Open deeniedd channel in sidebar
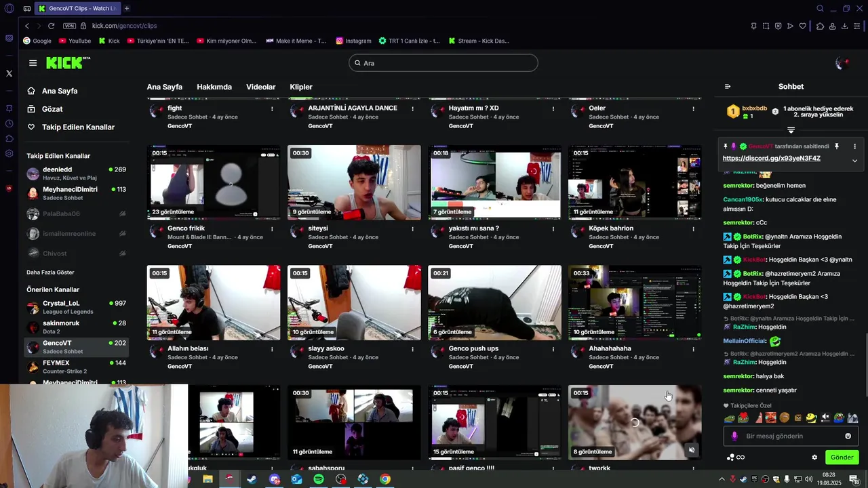The image size is (868, 488). pyautogui.click(x=76, y=173)
